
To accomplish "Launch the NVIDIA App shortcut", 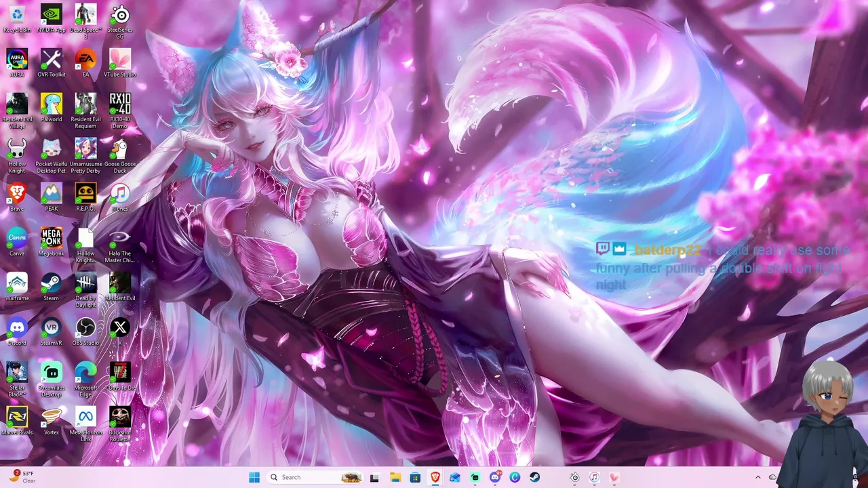I will coord(51,18).
